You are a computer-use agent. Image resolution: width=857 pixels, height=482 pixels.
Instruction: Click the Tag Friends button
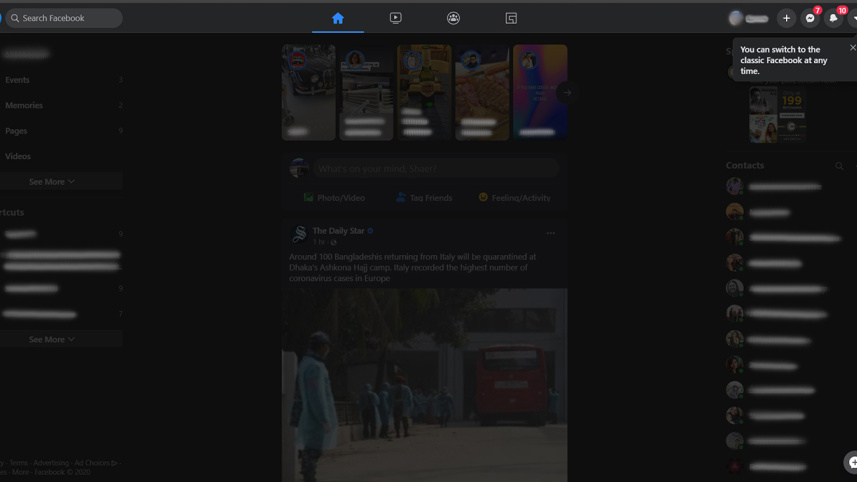(x=424, y=198)
